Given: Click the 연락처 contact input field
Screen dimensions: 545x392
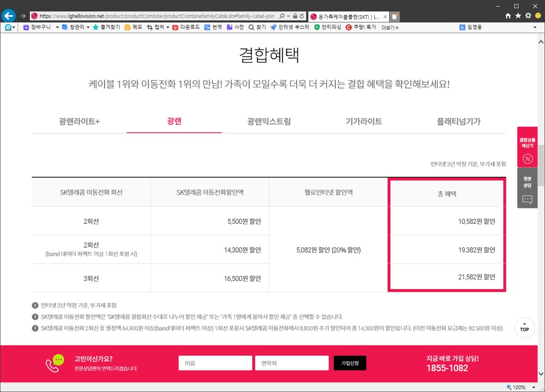Looking at the screenshot, I should 291,363.
